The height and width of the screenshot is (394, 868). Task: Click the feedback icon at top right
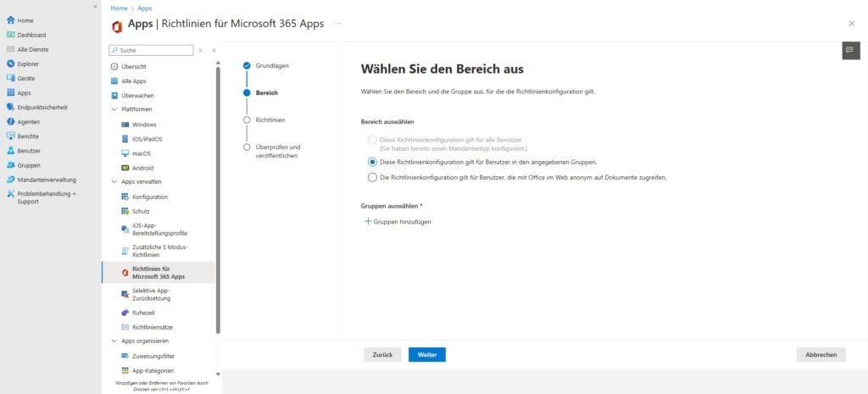(850, 51)
